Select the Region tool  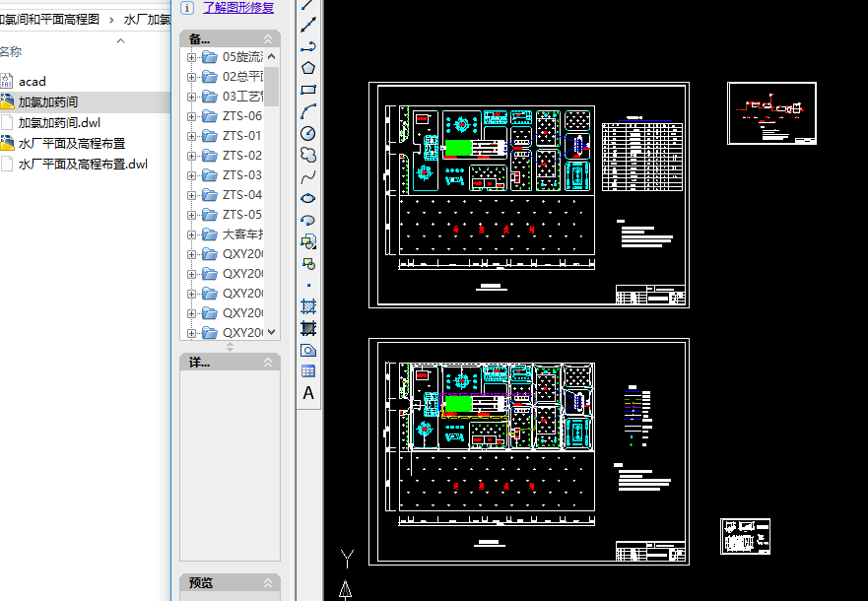tap(308, 351)
